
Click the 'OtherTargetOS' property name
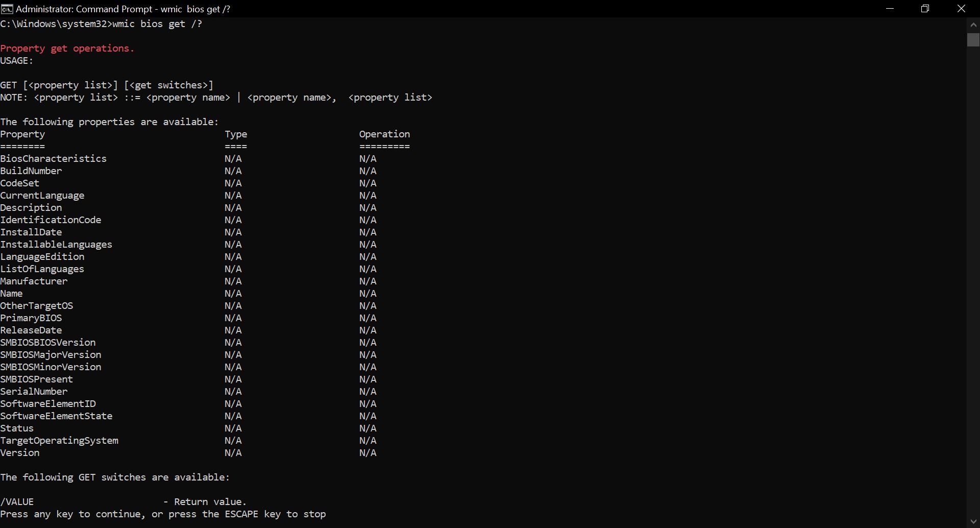pos(37,306)
